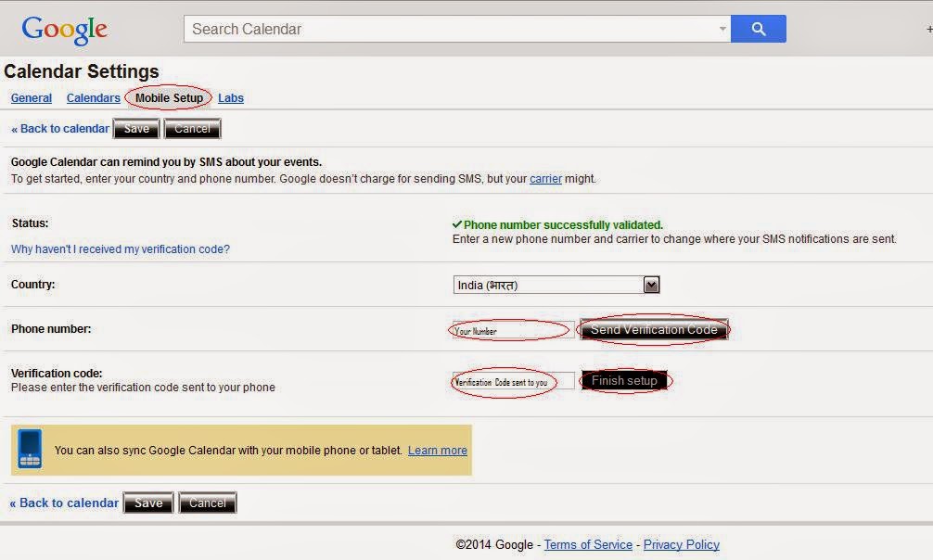Click Send Verification Code button
Image resolution: width=933 pixels, height=560 pixels.
coord(654,329)
